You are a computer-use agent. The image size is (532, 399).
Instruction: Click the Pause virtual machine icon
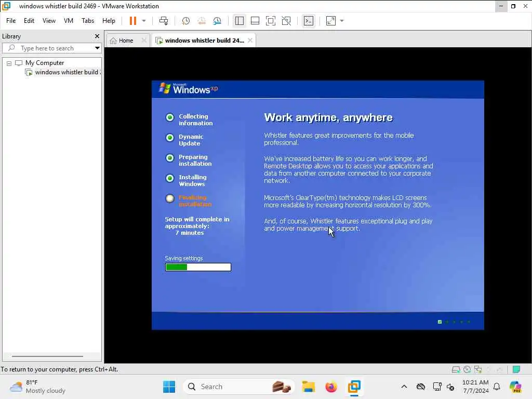tap(132, 21)
